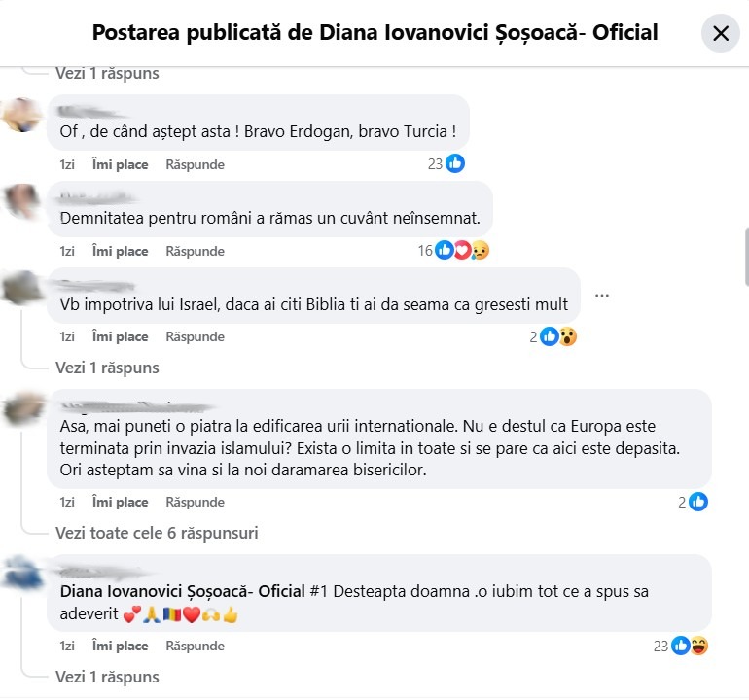Toggle Îmi place on Desteapta doamna comment
This screenshot has width=749, height=700.
(x=120, y=646)
